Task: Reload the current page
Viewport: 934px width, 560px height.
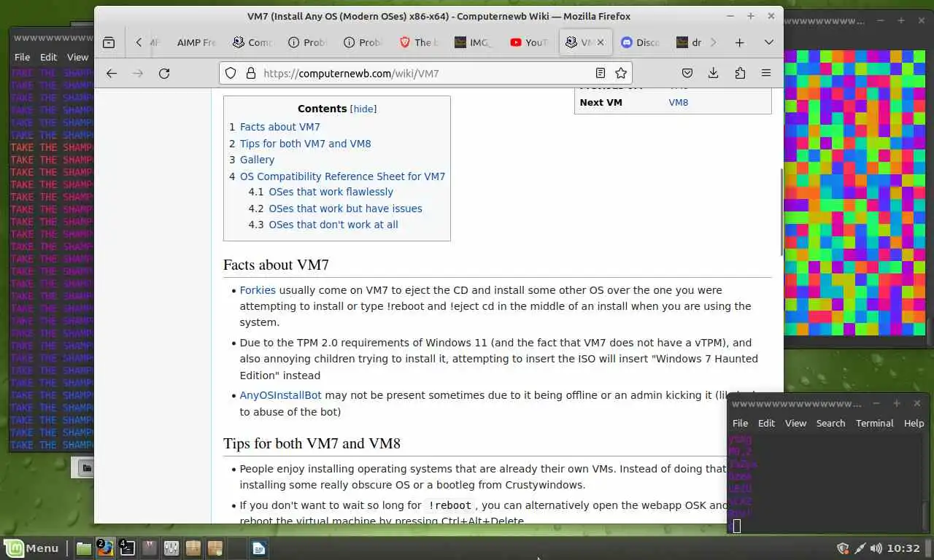Action: (x=164, y=73)
